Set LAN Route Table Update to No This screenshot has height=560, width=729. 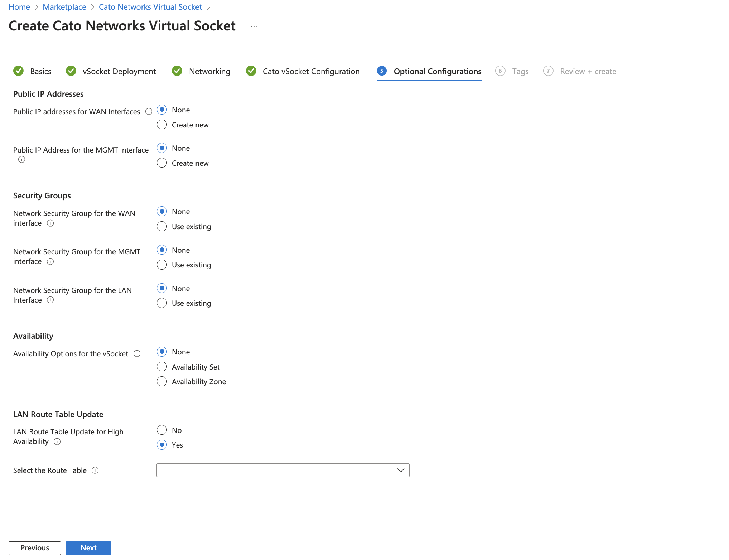click(x=162, y=430)
